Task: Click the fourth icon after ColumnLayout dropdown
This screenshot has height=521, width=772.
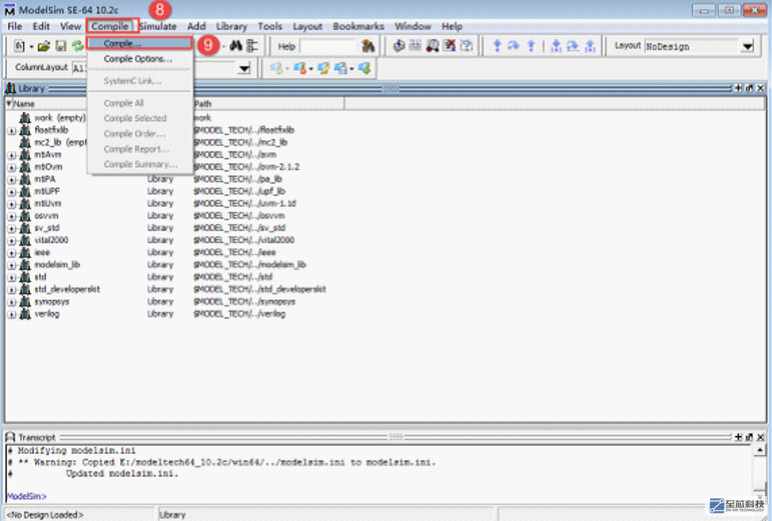Action: coord(341,68)
